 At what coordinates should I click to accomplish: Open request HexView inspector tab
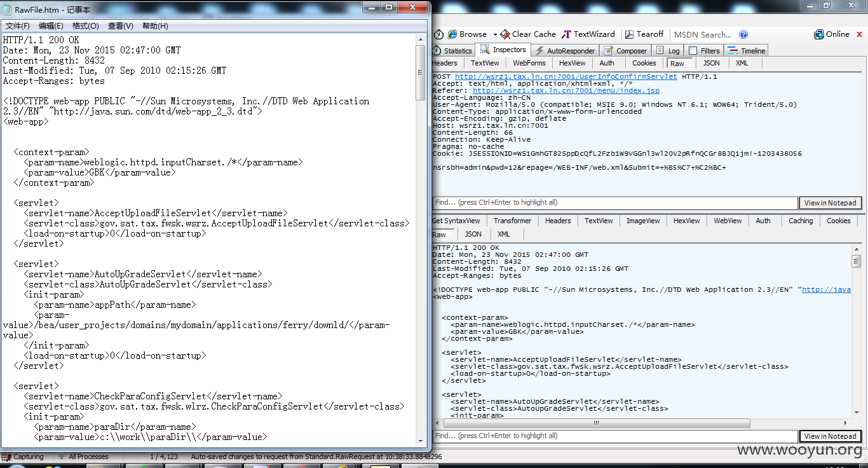point(573,63)
